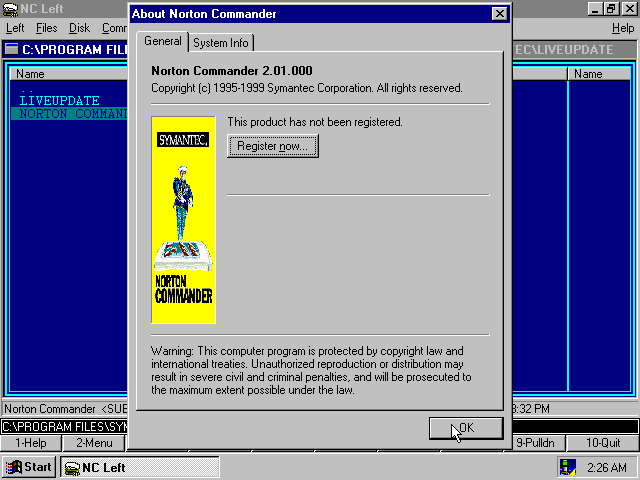The width and height of the screenshot is (640, 480).
Task: Click the 2:26 AM taskbar clock
Action: click(607, 467)
